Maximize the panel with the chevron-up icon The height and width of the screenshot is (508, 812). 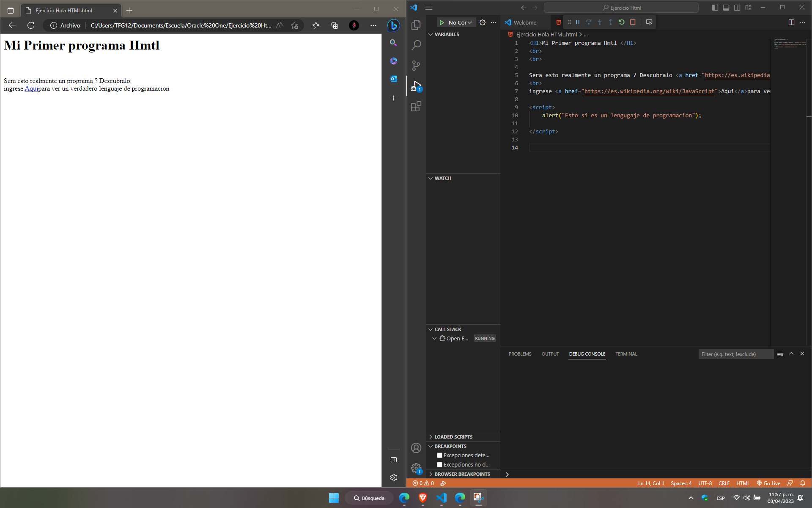click(791, 354)
